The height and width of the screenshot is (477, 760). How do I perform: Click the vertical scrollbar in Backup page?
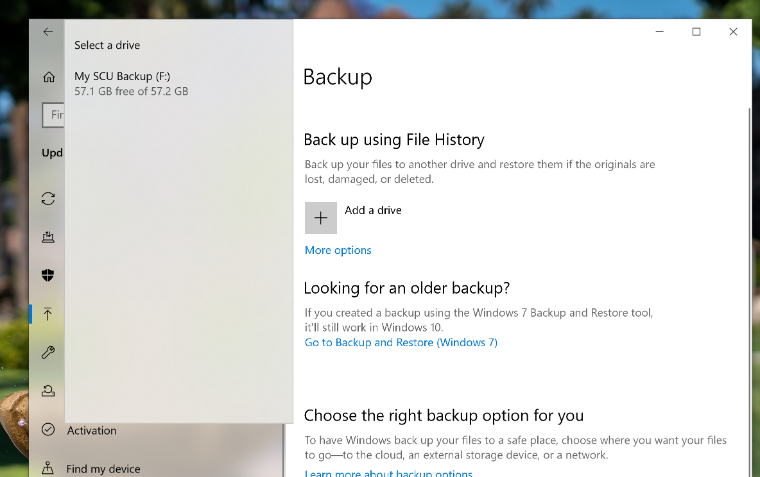749,291
